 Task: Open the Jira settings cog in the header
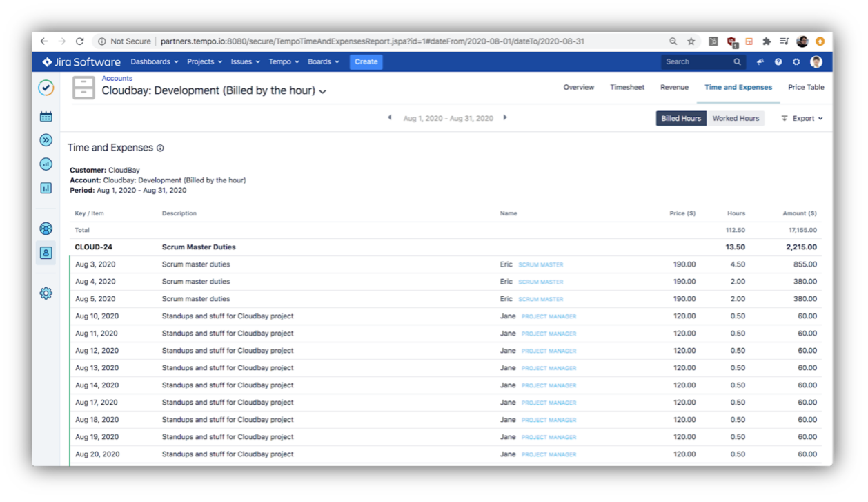click(x=796, y=62)
